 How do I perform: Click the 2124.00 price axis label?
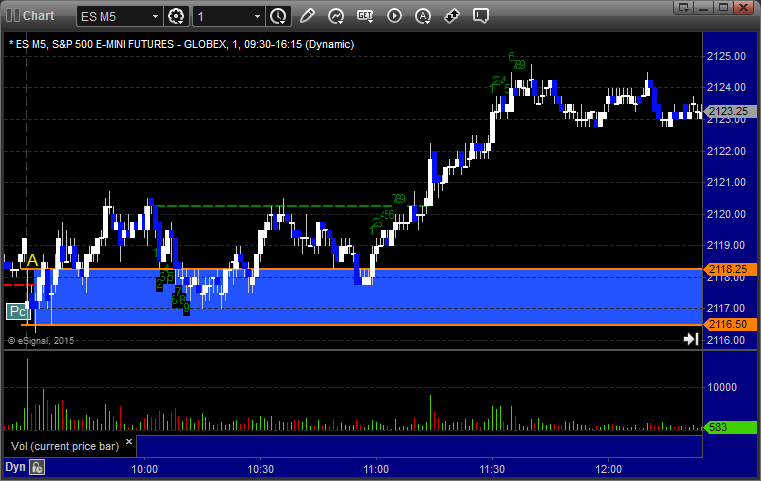[x=726, y=87]
